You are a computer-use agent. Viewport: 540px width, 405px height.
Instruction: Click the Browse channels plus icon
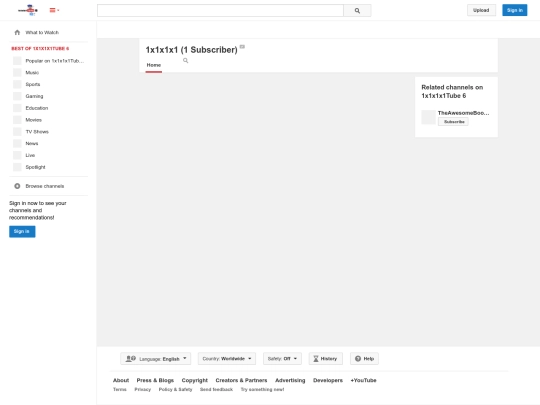[17, 186]
